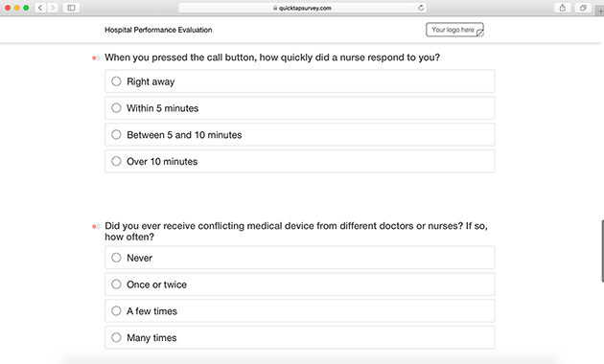Open the Share icon in the toolbar
604x364 pixels.
(563, 8)
